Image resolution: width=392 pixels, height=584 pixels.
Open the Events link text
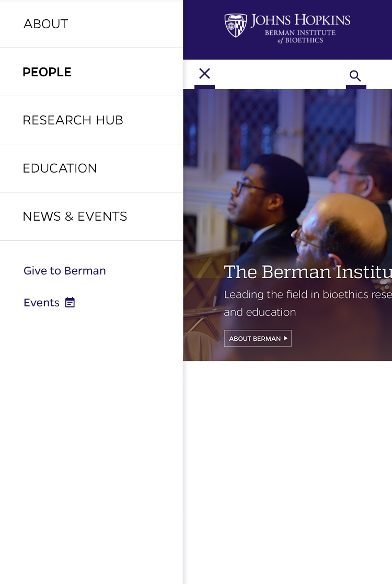(41, 302)
